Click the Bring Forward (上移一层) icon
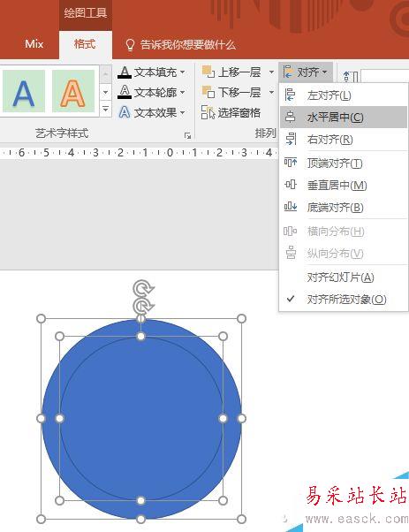409x532 pixels. coord(208,72)
